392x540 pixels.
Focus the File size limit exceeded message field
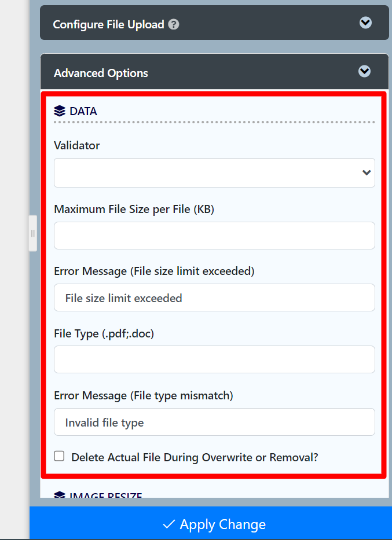pyautogui.click(x=214, y=297)
